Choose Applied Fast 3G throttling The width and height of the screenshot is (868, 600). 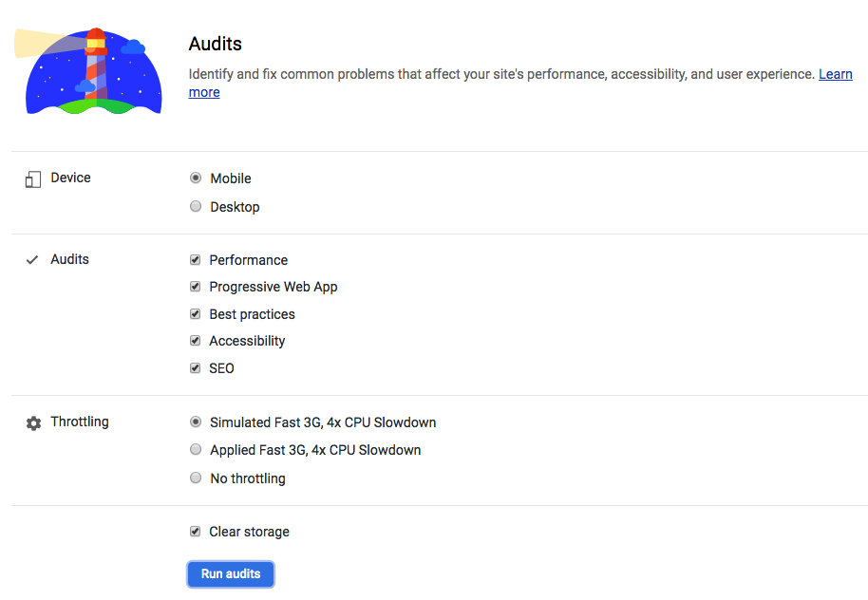point(196,450)
